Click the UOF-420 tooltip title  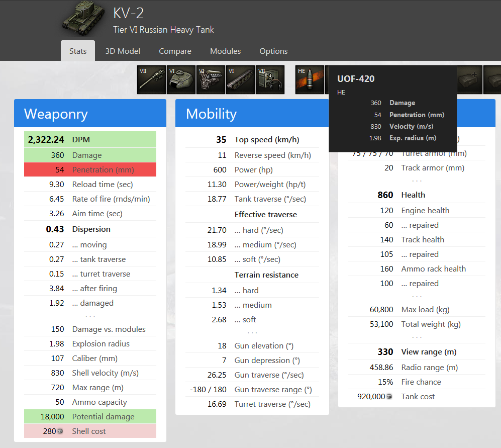point(356,78)
